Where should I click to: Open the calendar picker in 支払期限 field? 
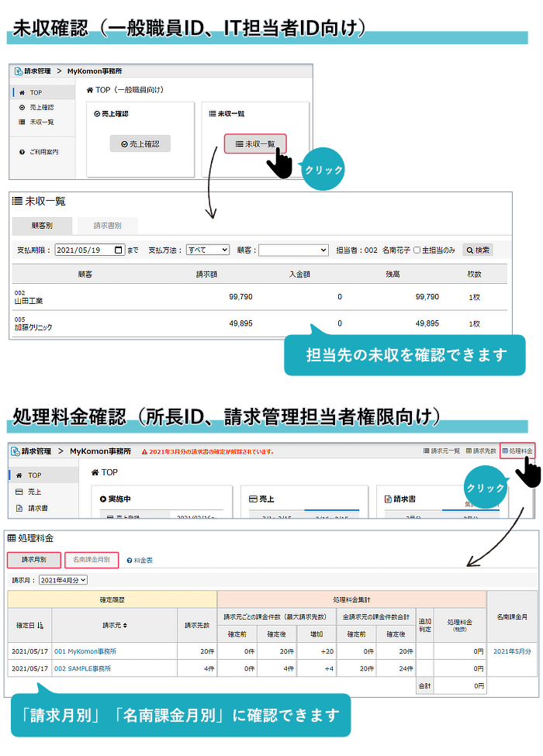[x=118, y=250]
